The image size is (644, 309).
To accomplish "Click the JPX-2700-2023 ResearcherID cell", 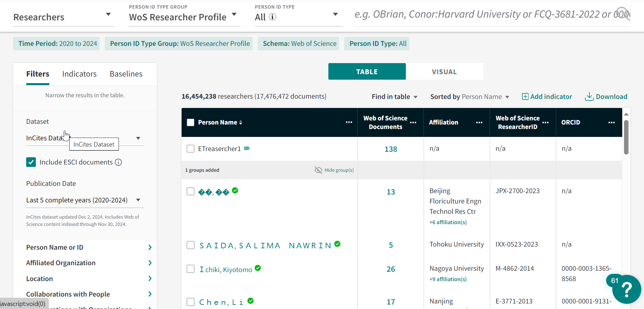I will [x=518, y=191].
